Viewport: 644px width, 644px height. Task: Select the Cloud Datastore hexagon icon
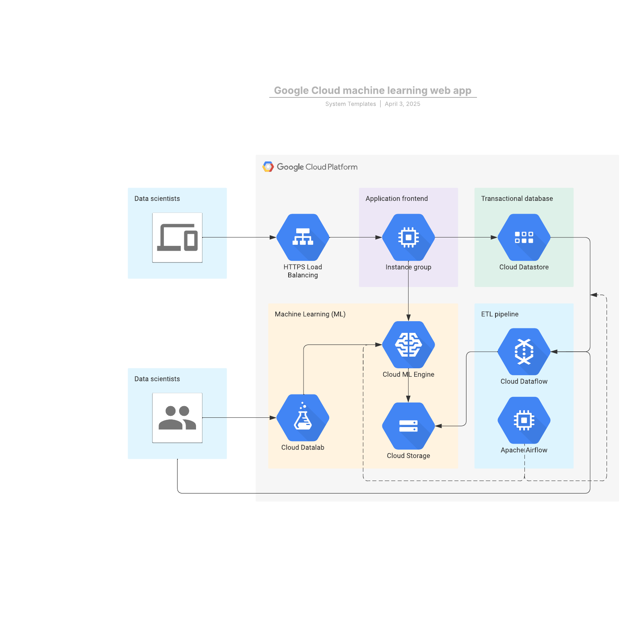524,237
